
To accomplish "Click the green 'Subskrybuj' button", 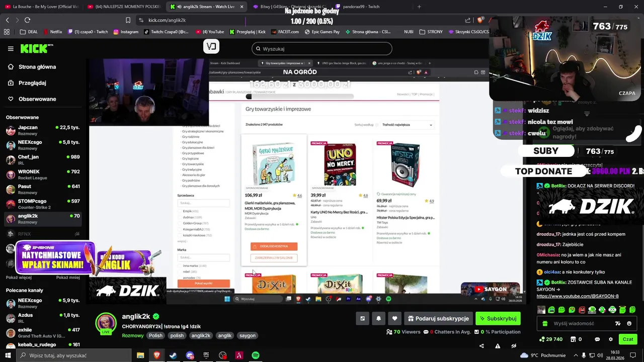I will pos(498,318).
